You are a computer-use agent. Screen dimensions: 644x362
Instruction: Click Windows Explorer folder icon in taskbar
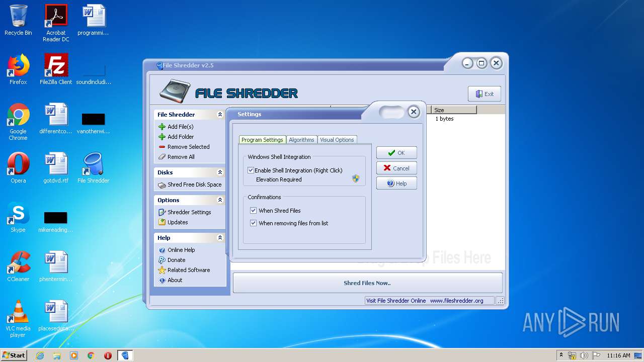pyautogui.click(x=57, y=355)
